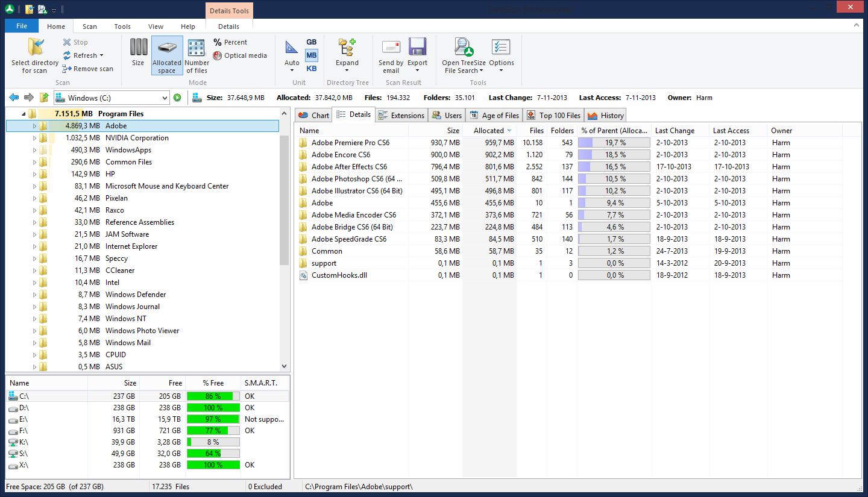
Task: Open the Expand directory tree menu
Action: (347, 55)
